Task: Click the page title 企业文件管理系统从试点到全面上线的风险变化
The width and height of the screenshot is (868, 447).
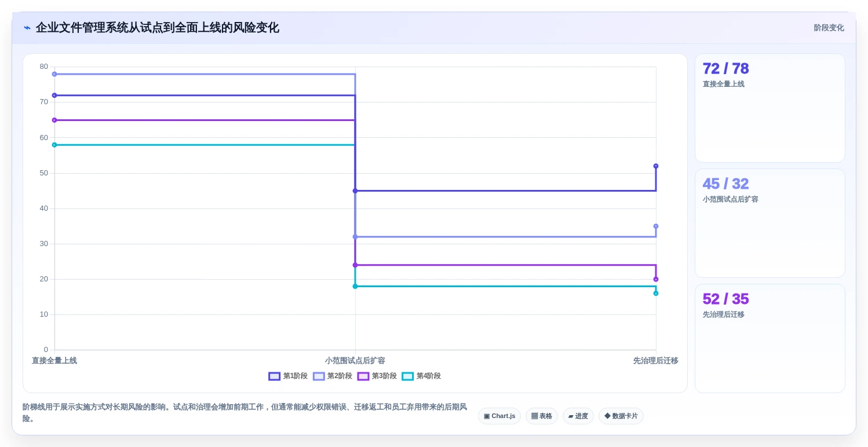Action: 158,28
